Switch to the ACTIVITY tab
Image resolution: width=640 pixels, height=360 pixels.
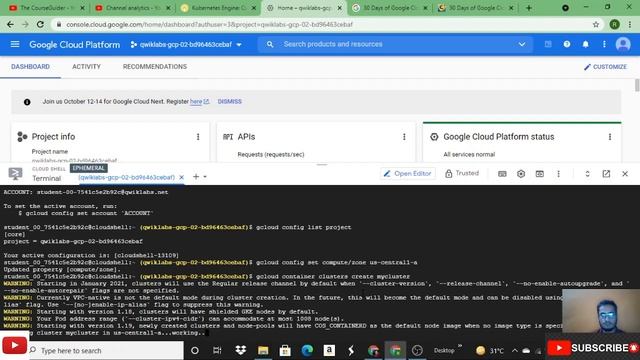click(86, 67)
